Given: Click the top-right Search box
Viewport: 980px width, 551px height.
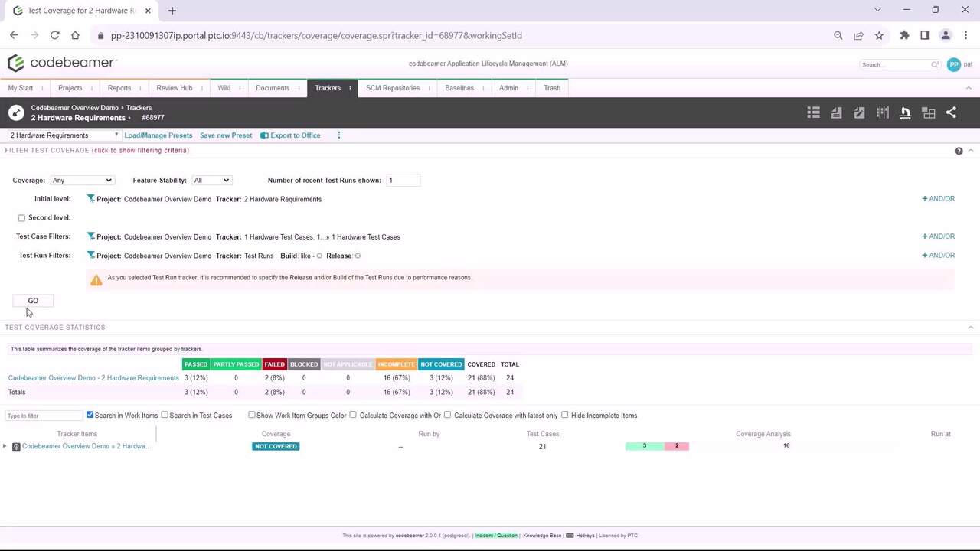Looking at the screenshot, I should pos(900,65).
